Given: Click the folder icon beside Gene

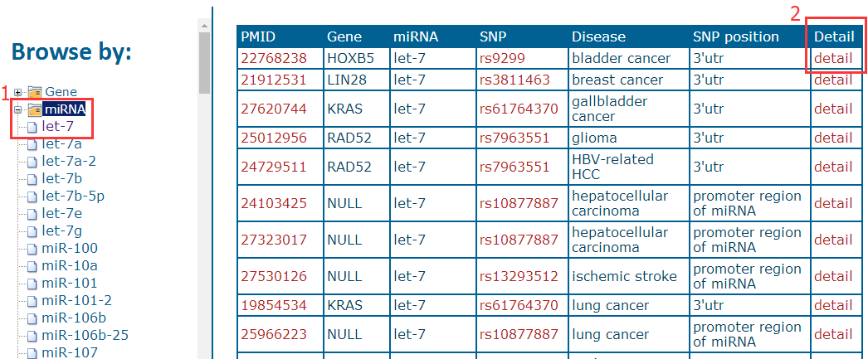Looking at the screenshot, I should point(34,91).
